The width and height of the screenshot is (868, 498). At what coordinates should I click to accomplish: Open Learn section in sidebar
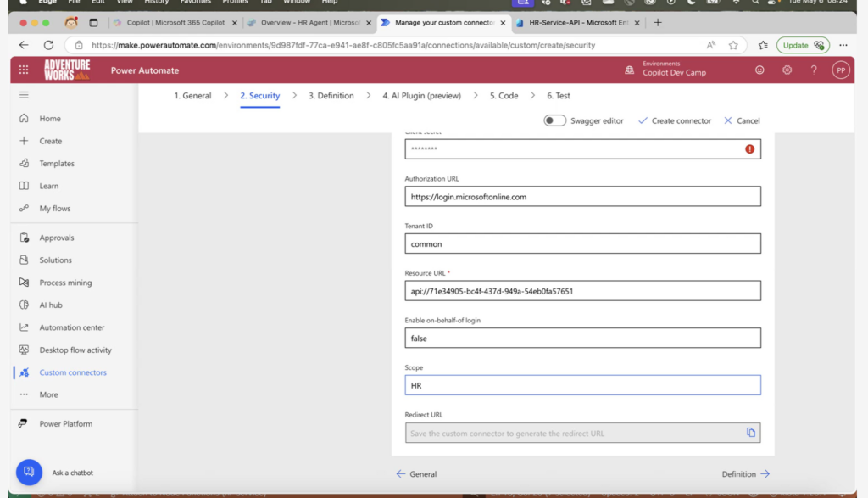pos(48,186)
